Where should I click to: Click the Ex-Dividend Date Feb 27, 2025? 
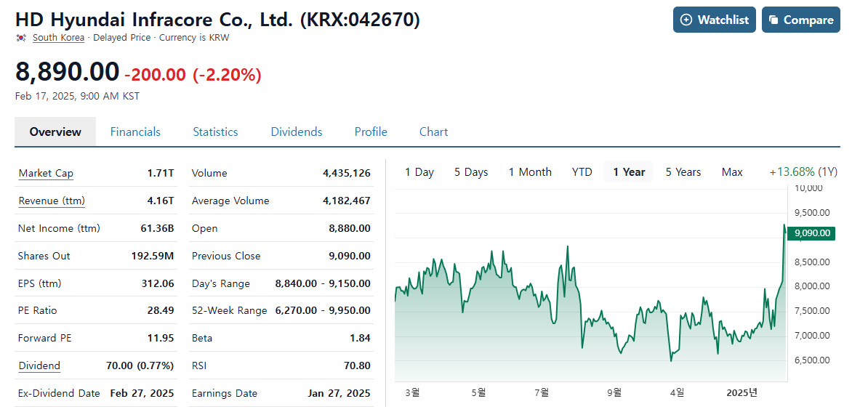click(x=142, y=393)
